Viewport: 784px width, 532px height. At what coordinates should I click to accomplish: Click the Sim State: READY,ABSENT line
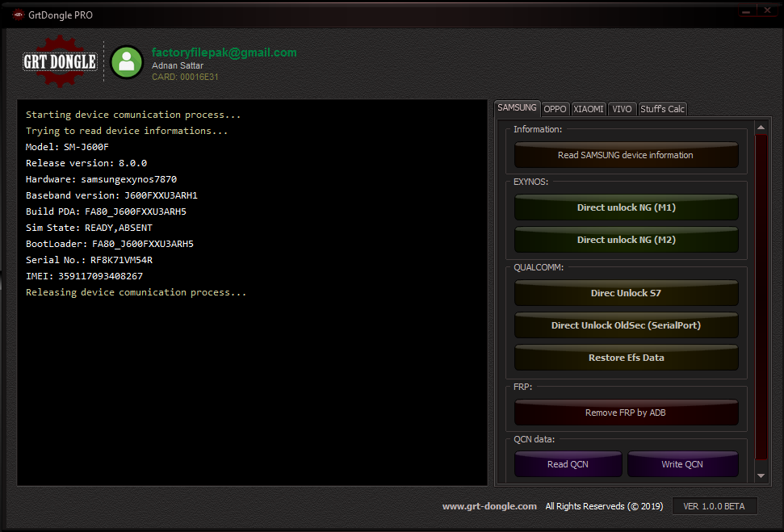[89, 228]
